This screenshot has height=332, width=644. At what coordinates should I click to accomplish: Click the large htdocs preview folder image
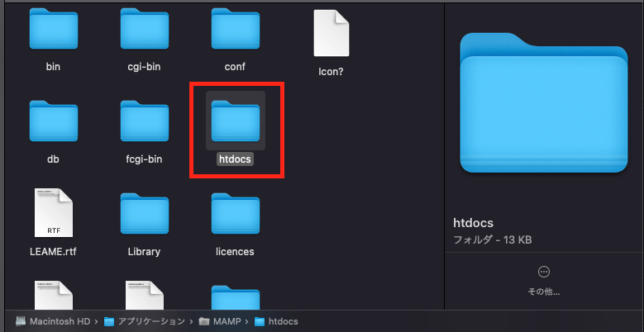tap(544, 102)
